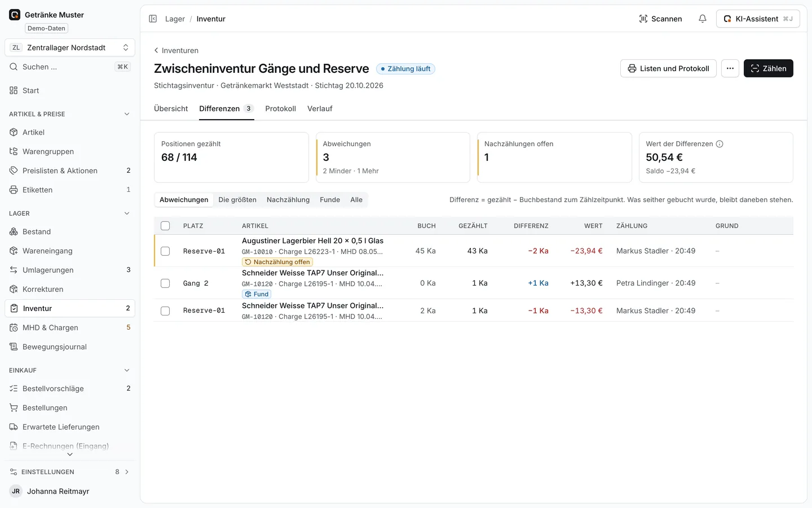812x508 pixels.
Task: Click the Zählen button
Action: [769, 68]
